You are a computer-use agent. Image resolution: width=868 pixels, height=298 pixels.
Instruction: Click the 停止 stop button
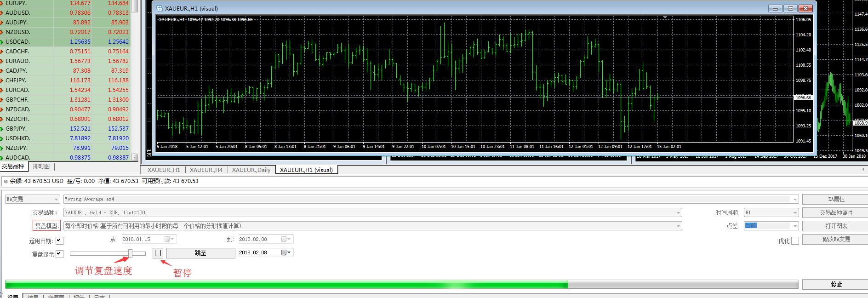(x=836, y=284)
